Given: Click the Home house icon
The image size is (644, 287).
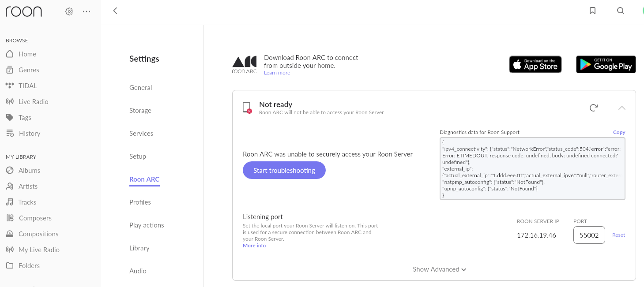Looking at the screenshot, I should (10, 54).
